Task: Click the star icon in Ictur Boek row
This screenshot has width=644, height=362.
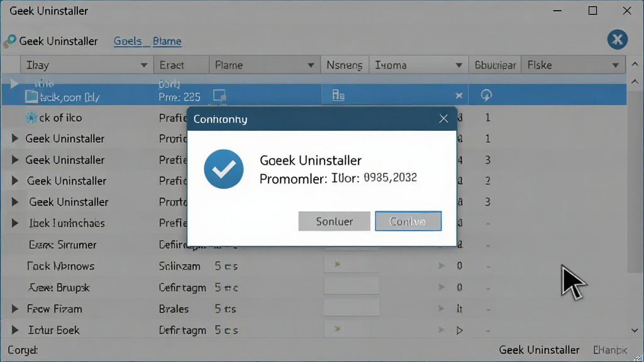Action: (337, 328)
